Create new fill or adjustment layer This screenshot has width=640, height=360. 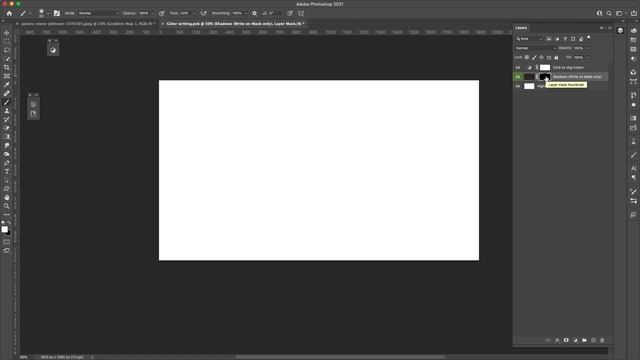575,340
